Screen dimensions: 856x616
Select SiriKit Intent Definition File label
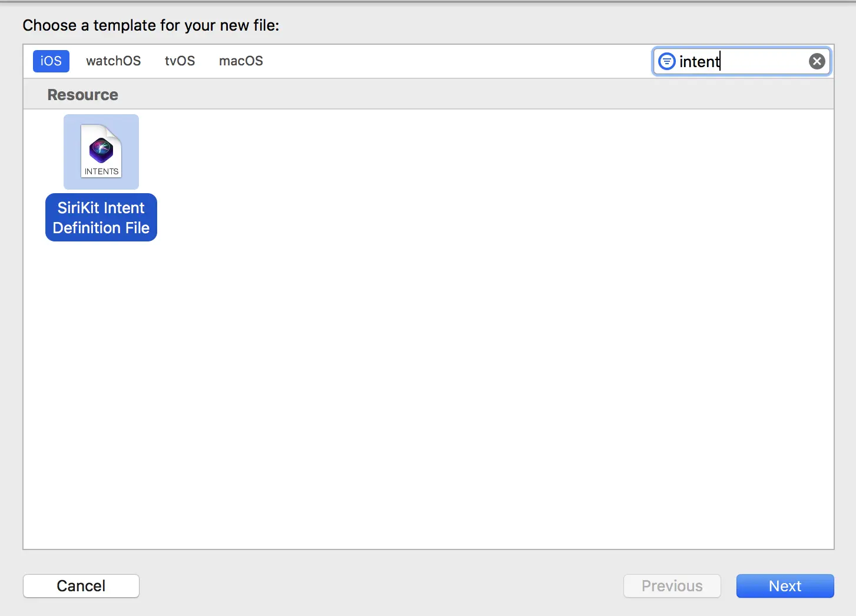click(x=101, y=217)
